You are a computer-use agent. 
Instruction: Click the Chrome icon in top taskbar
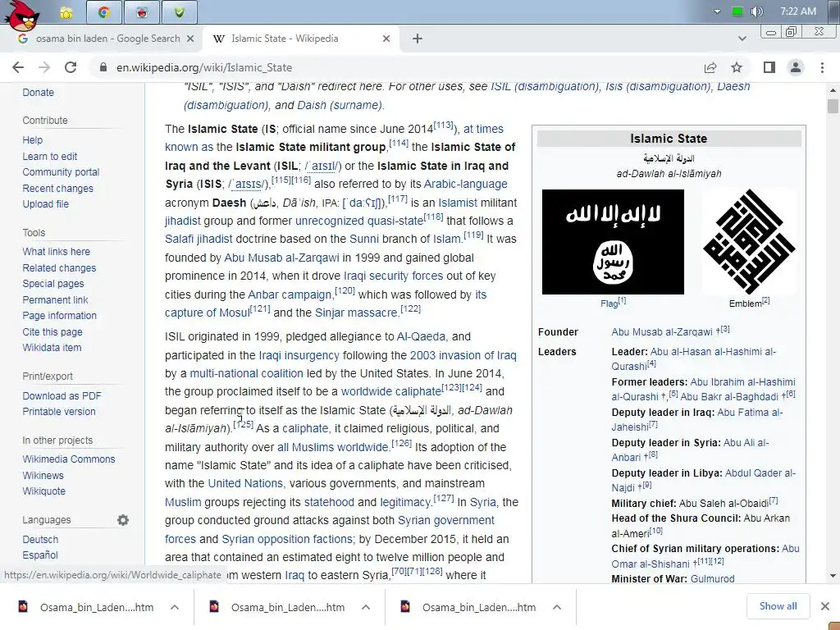(104, 11)
